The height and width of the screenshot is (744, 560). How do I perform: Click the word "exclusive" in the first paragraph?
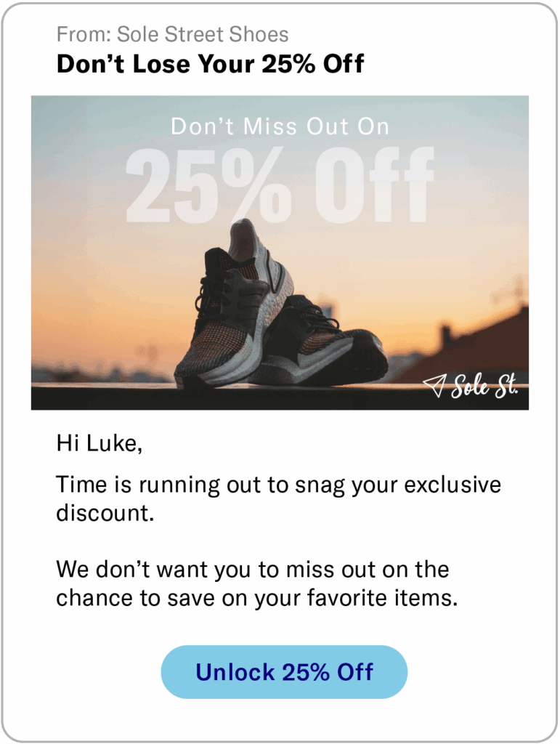[453, 485]
